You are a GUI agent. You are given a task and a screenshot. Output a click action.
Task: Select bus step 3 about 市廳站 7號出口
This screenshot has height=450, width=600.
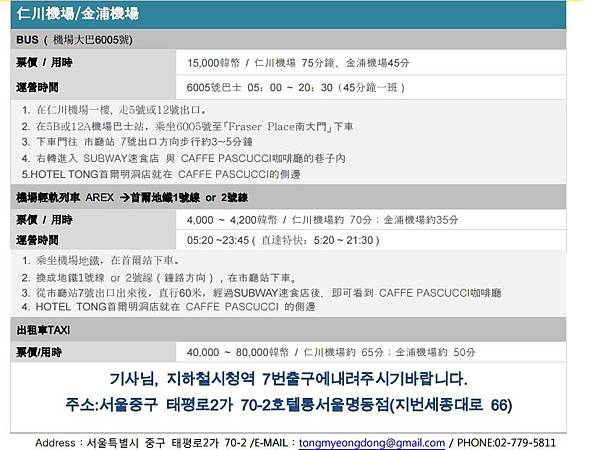pos(137,142)
